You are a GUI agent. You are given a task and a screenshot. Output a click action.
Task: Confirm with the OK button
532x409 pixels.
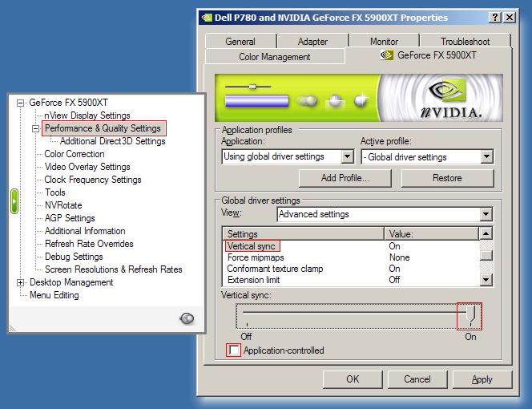(x=353, y=379)
